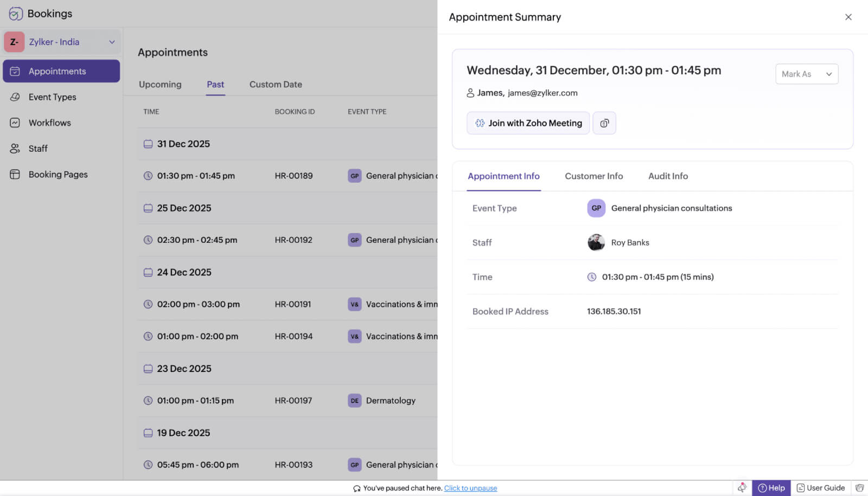Select the Custom Date tab
Image resolution: width=868 pixels, height=496 pixels.
coord(275,84)
